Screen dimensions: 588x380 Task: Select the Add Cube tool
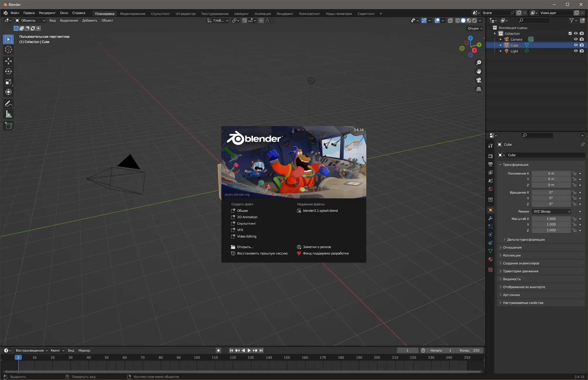click(x=8, y=125)
